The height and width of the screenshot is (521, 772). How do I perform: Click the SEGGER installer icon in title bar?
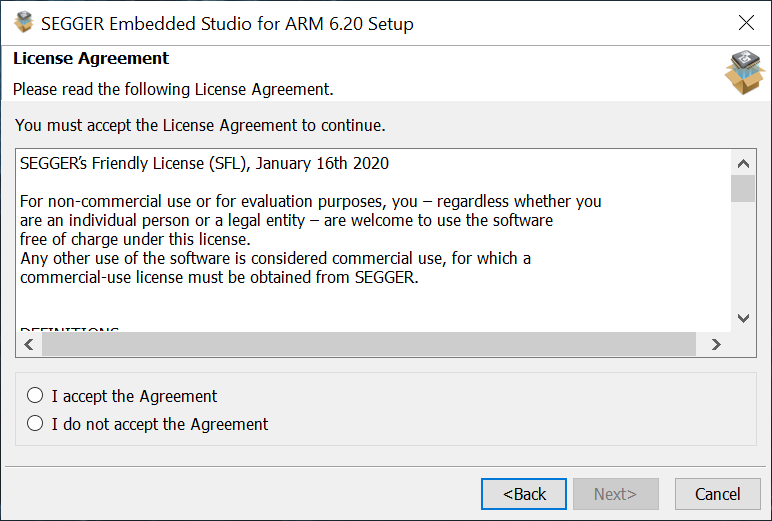pos(22,22)
